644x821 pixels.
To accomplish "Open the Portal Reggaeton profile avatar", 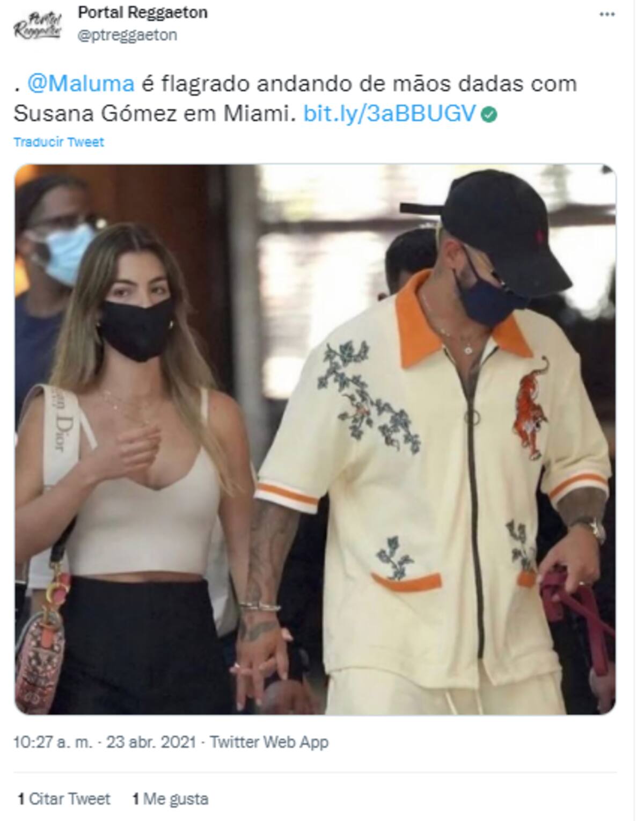I will 38,25.
